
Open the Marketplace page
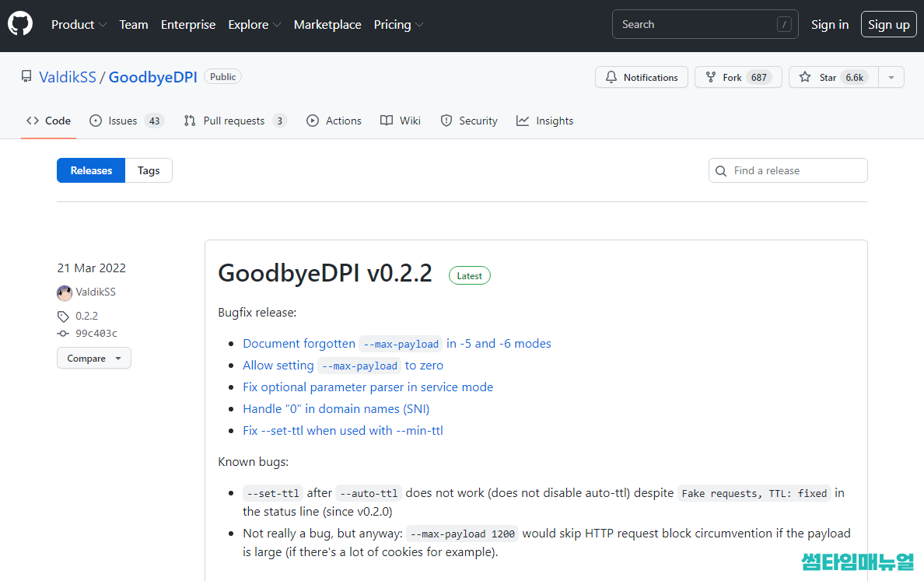327,25
